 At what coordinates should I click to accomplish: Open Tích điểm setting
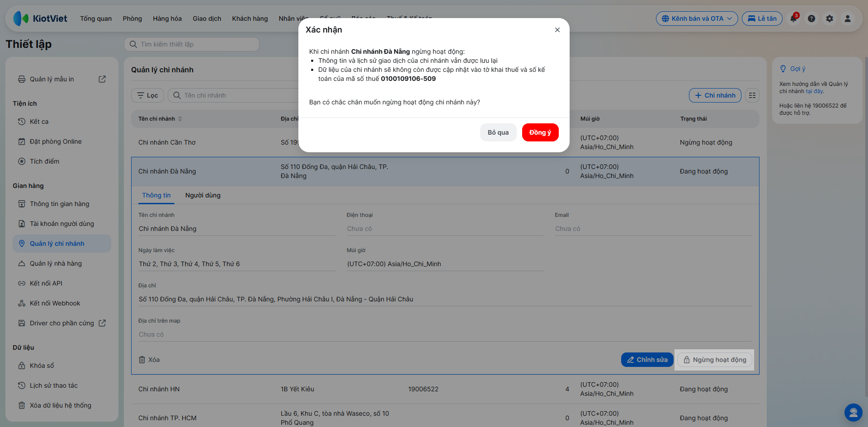(44, 161)
